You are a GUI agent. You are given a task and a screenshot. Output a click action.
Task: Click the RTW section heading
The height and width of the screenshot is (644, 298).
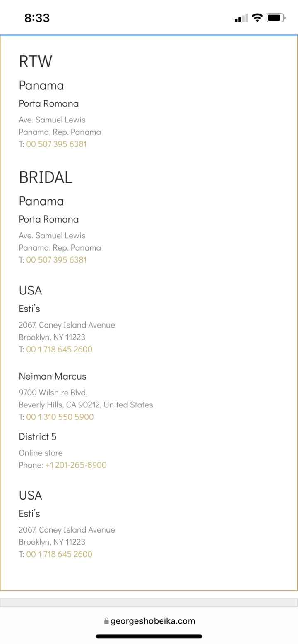[36, 62]
